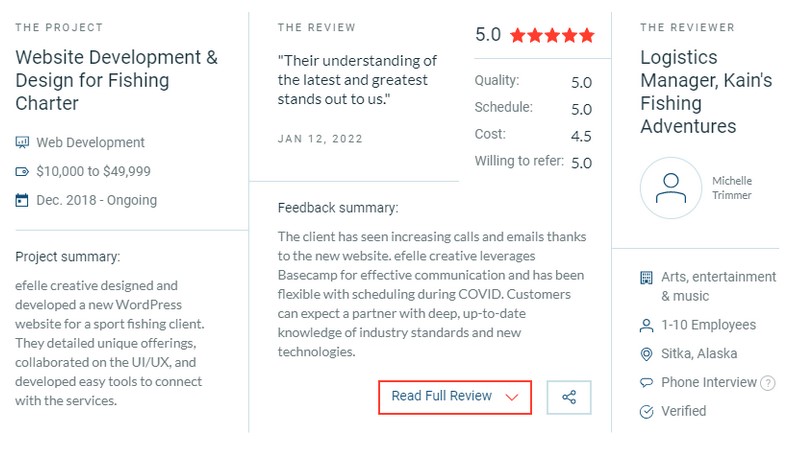Click the location pin icon for Sitka
797x453 pixels.
646,354
